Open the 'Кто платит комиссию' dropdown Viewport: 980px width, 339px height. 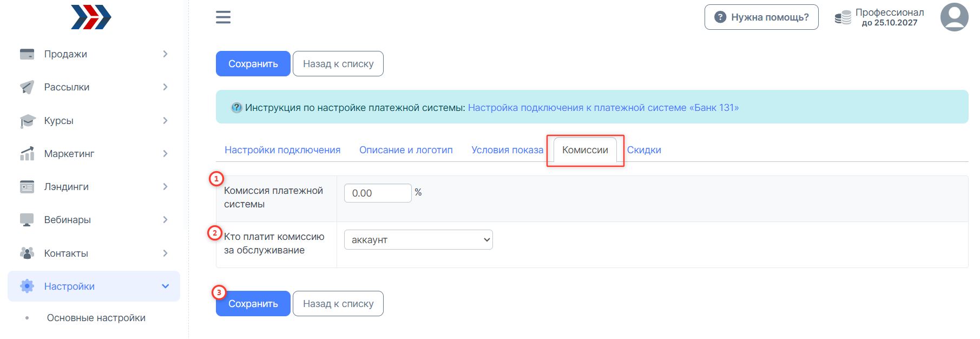click(x=418, y=240)
